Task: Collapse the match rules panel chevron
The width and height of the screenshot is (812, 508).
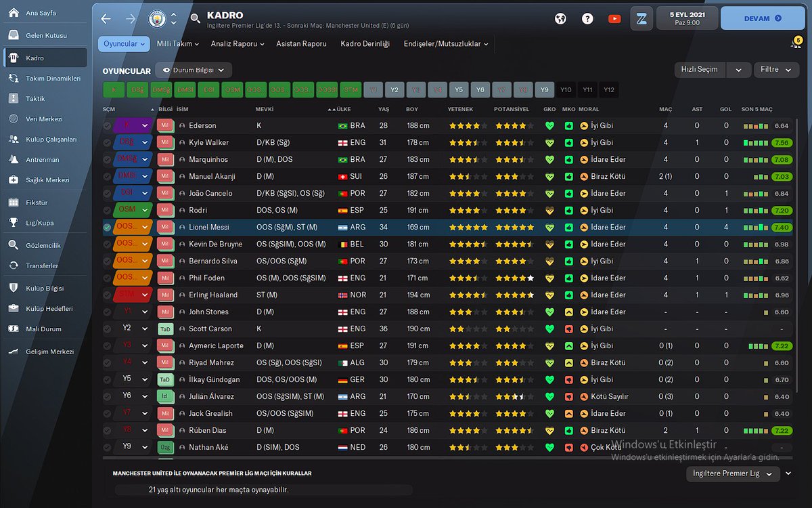Action: pyautogui.click(x=788, y=473)
